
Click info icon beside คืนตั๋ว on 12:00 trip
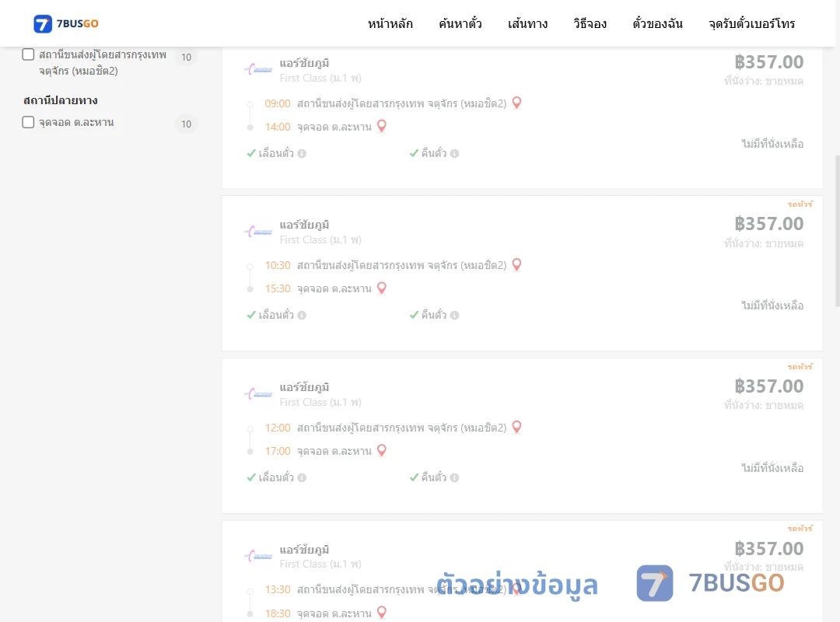(454, 478)
